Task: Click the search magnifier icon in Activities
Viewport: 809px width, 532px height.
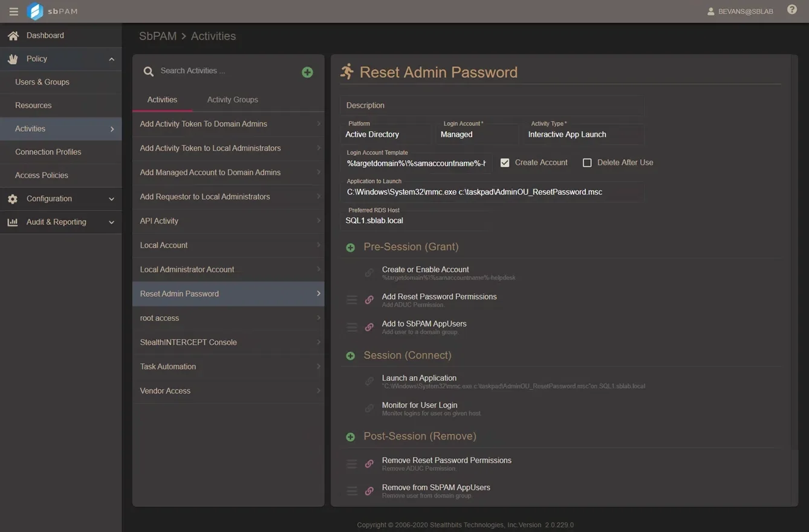Action: pyautogui.click(x=148, y=71)
